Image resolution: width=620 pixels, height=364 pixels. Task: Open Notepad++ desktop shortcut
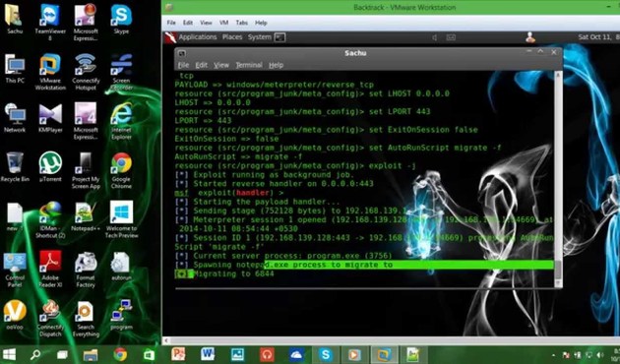point(86,216)
